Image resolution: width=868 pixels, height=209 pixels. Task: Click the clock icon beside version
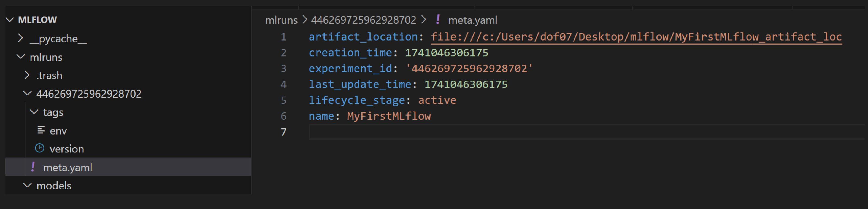click(40, 148)
